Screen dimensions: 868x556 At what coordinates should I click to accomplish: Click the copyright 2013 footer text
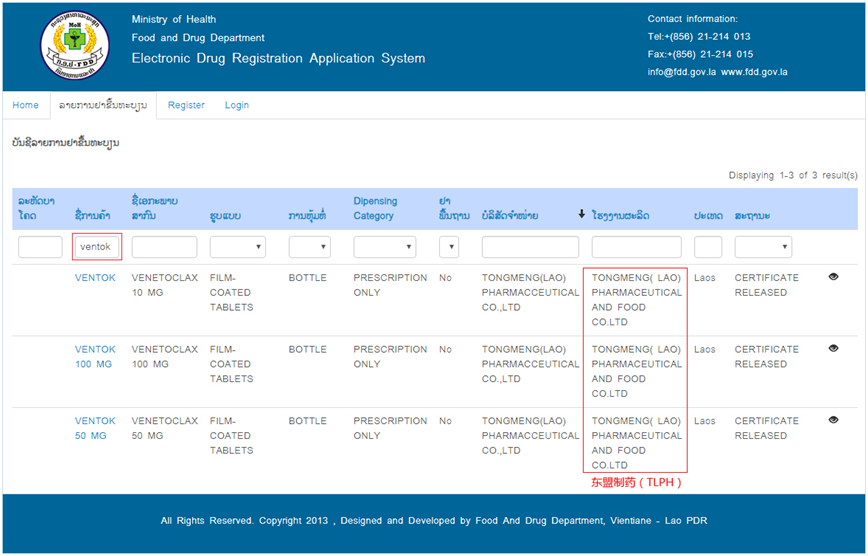433,521
